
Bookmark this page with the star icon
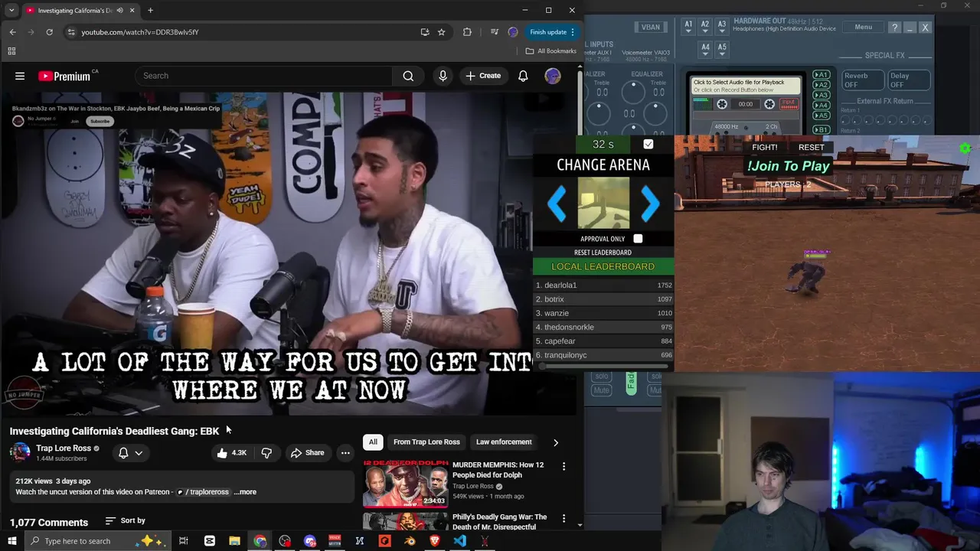(441, 32)
